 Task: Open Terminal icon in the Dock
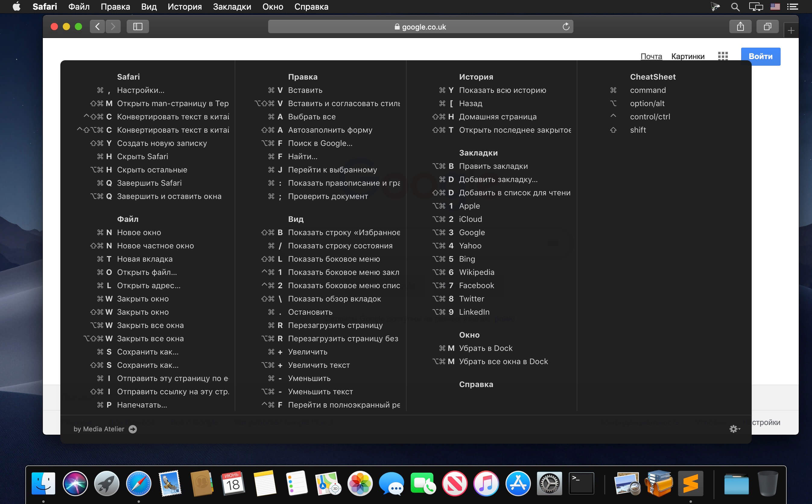(581, 483)
